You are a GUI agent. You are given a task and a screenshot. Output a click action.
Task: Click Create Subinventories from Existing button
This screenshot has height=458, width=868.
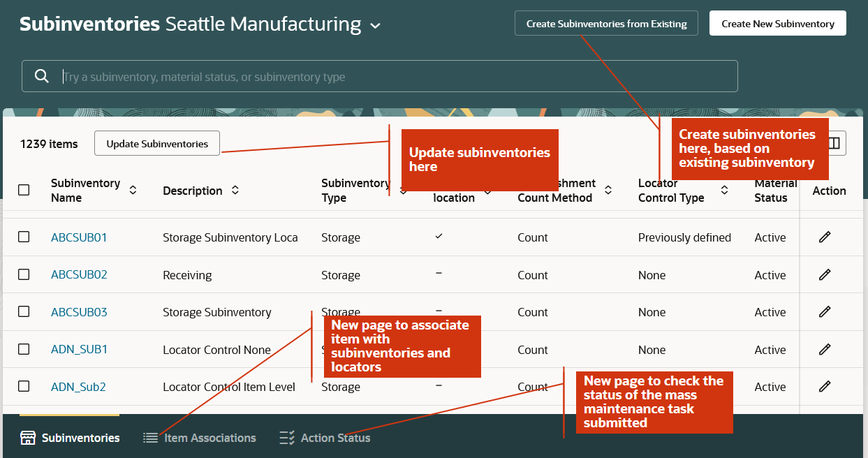pyautogui.click(x=607, y=23)
